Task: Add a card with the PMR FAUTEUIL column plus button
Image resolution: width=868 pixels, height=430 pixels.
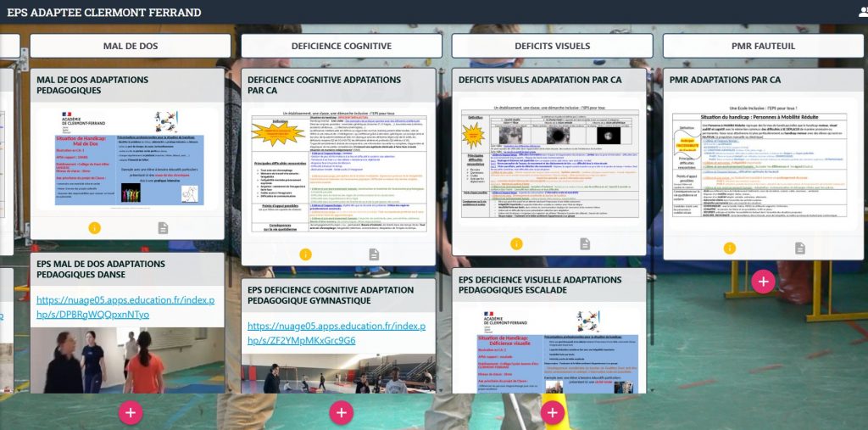Action: [x=763, y=281]
